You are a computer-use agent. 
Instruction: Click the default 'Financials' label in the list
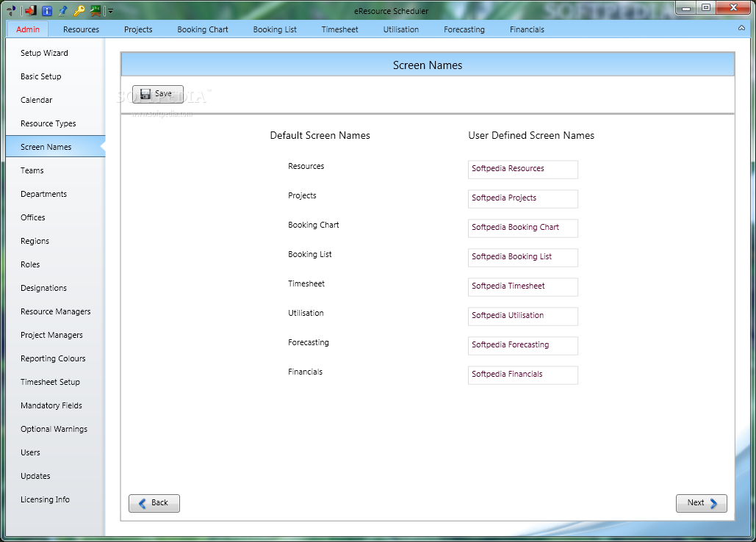(x=305, y=372)
